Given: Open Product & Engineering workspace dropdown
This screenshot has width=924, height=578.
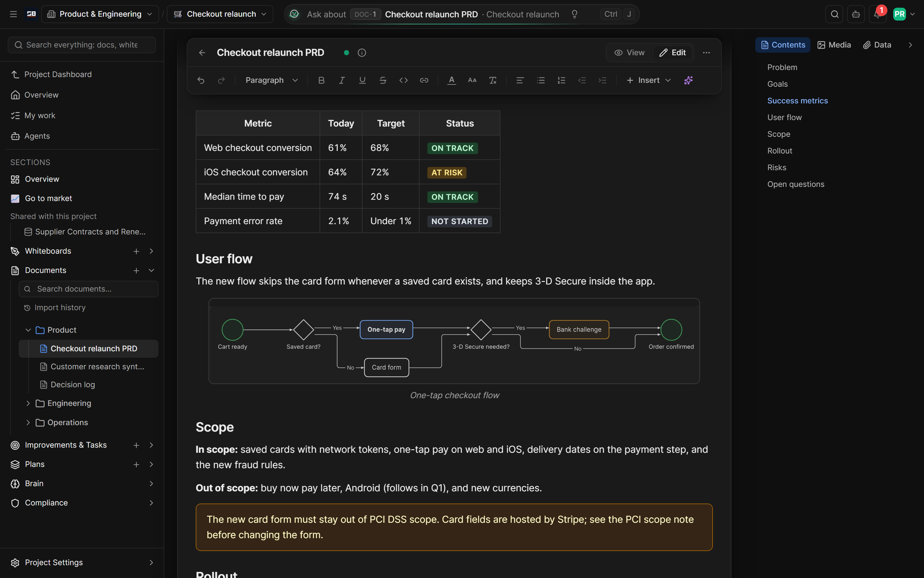Looking at the screenshot, I should pos(100,14).
